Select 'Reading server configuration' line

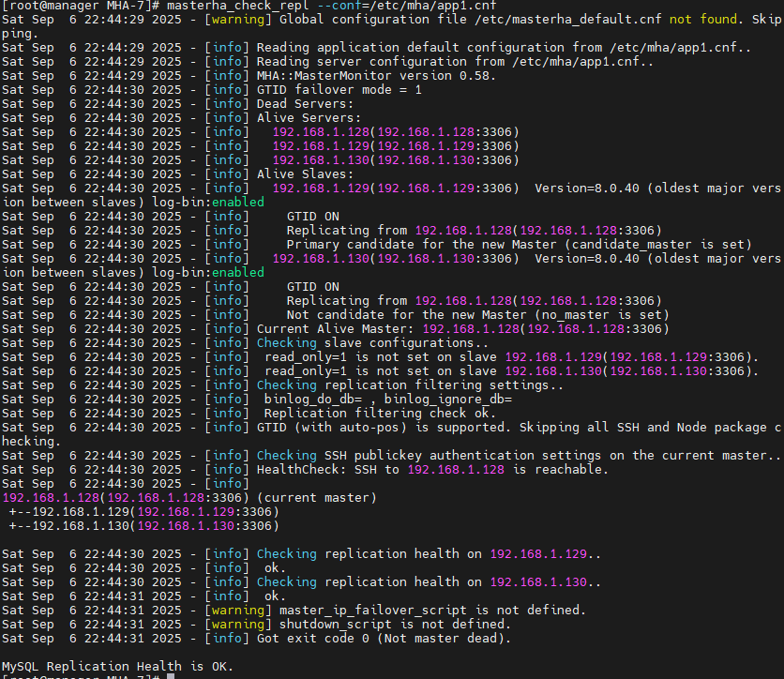[x=455, y=62]
